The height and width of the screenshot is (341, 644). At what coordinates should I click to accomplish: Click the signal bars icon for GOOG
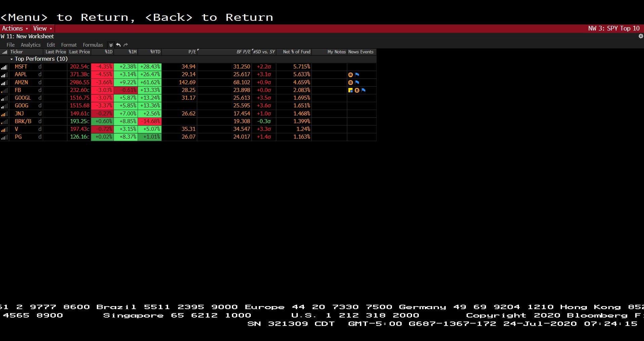pos(4,106)
